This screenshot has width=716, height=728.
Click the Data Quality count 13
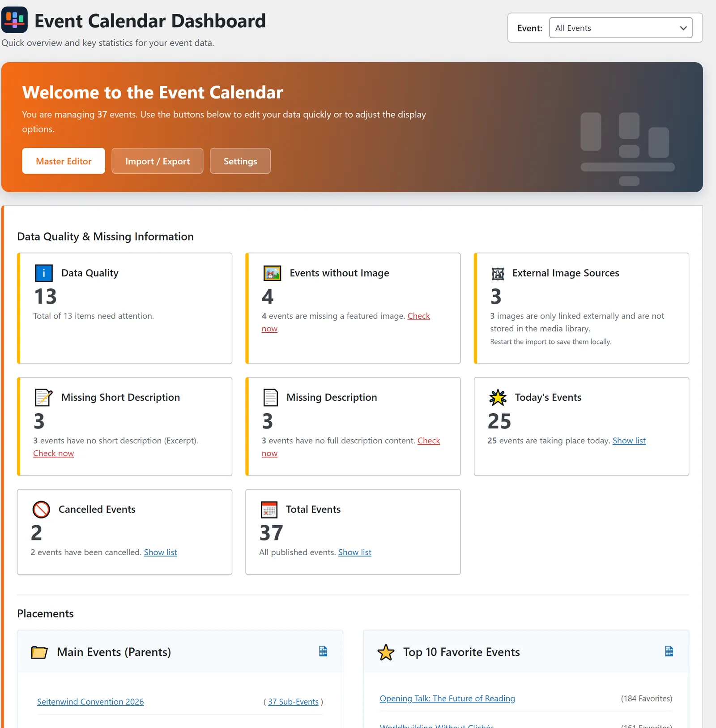pos(46,296)
